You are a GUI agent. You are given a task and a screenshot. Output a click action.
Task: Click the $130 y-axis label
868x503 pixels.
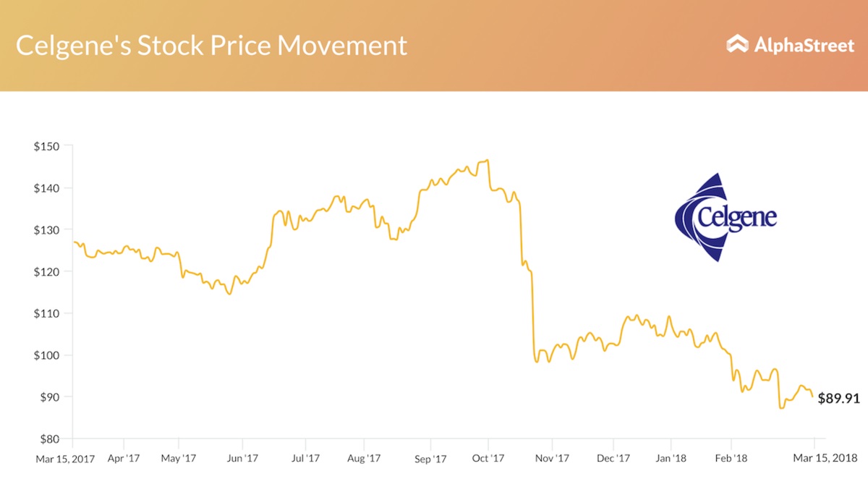pyautogui.click(x=48, y=230)
